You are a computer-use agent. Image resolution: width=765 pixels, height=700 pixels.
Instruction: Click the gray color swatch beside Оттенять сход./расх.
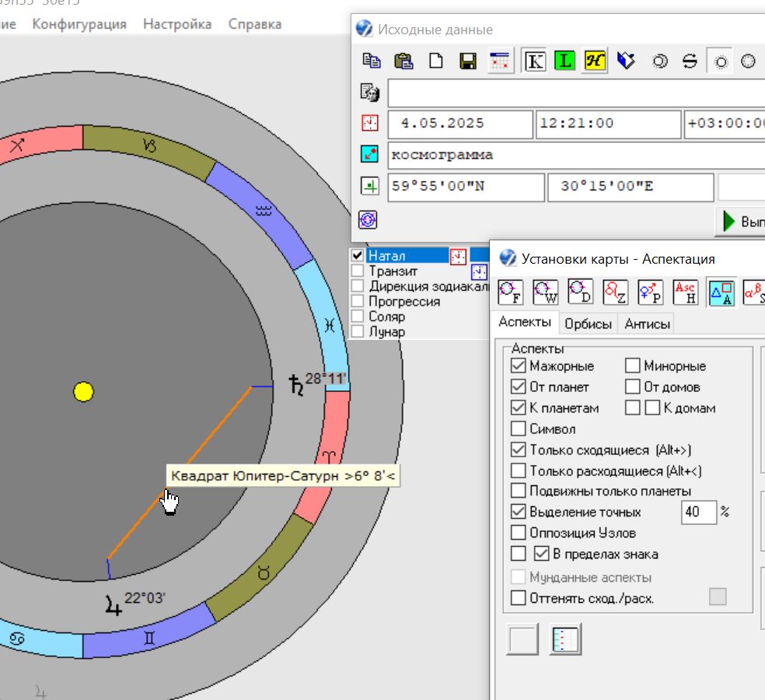pos(717,597)
